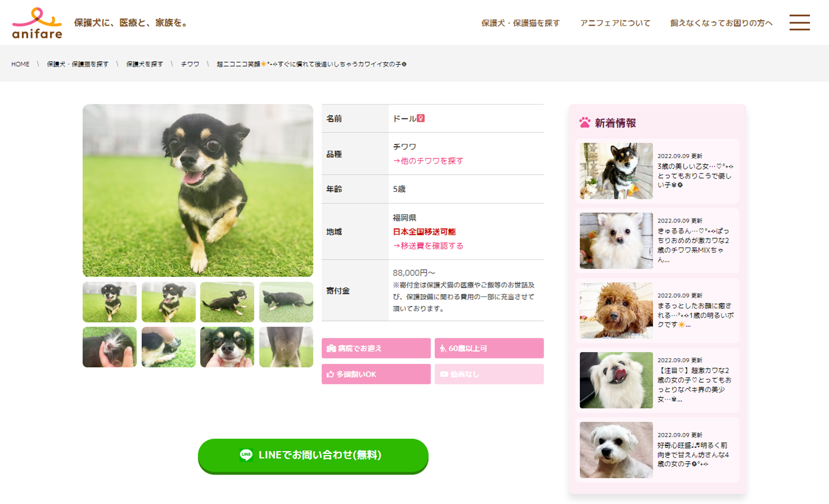This screenshot has height=504, width=829.
Task: Open 飼えなくなってお困りの方へ in the top menu
Action: 721,23
